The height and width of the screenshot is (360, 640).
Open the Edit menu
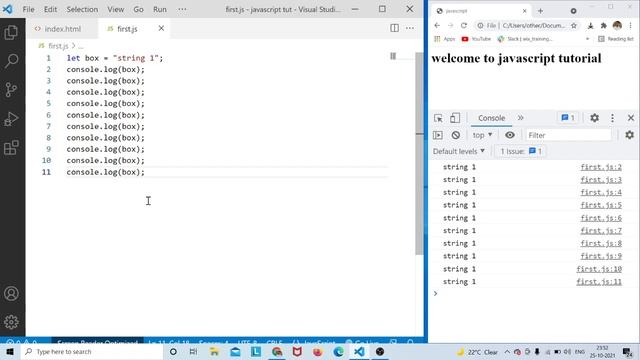coord(50,9)
